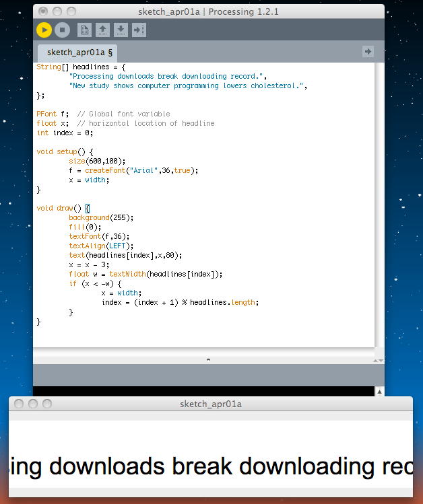Click the 'x = x - 3;' line

pyautogui.click(x=89, y=265)
